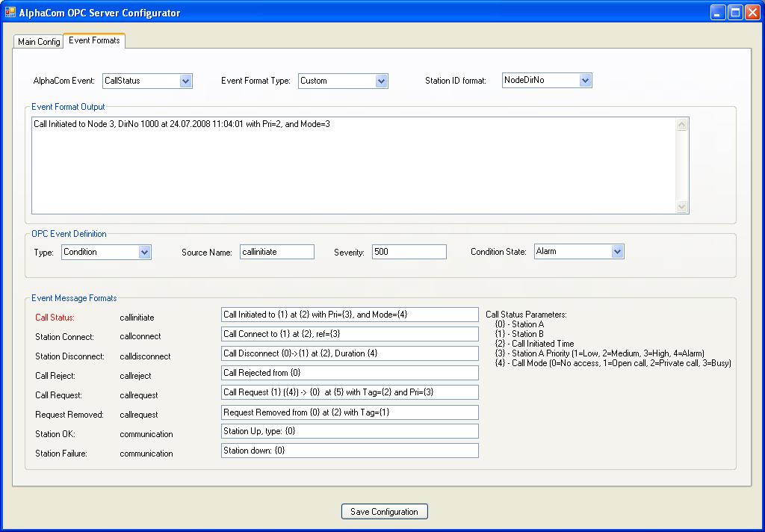Expand the Event Format Type dropdown
765x532 pixels.
click(381, 81)
